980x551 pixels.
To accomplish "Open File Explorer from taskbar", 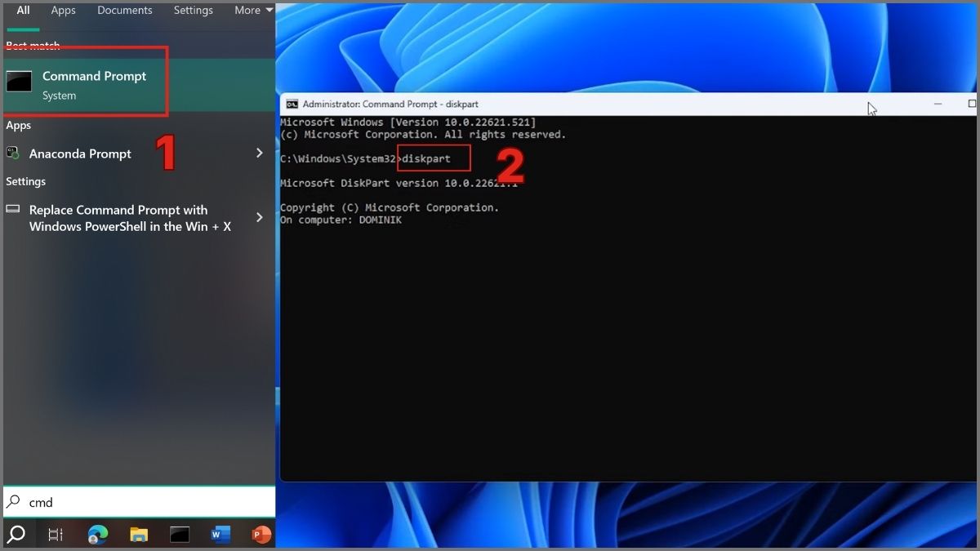I will [x=139, y=535].
